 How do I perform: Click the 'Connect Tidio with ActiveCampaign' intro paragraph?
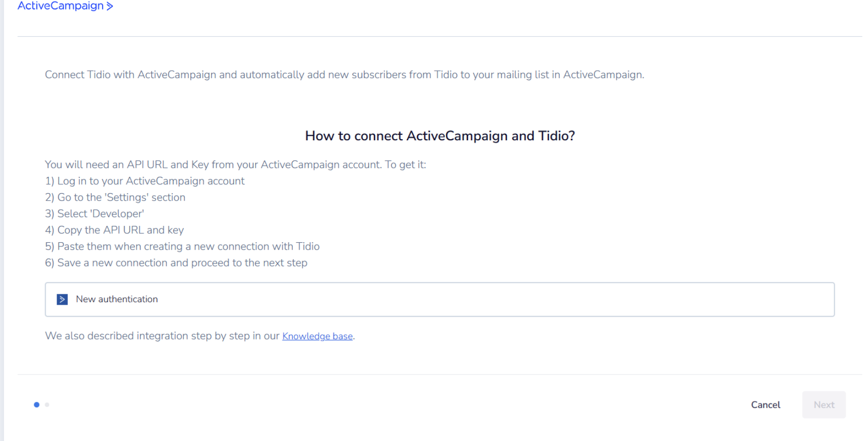pos(344,75)
